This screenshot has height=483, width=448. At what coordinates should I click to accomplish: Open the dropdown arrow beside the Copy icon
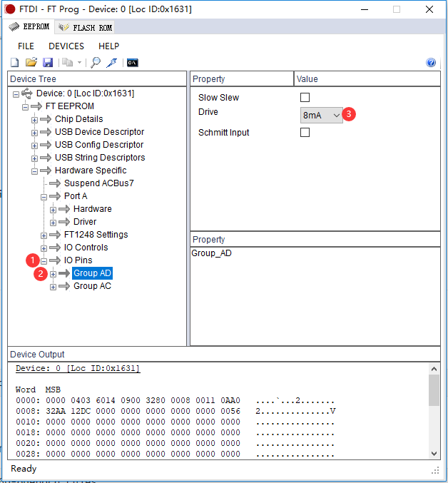pos(79,63)
